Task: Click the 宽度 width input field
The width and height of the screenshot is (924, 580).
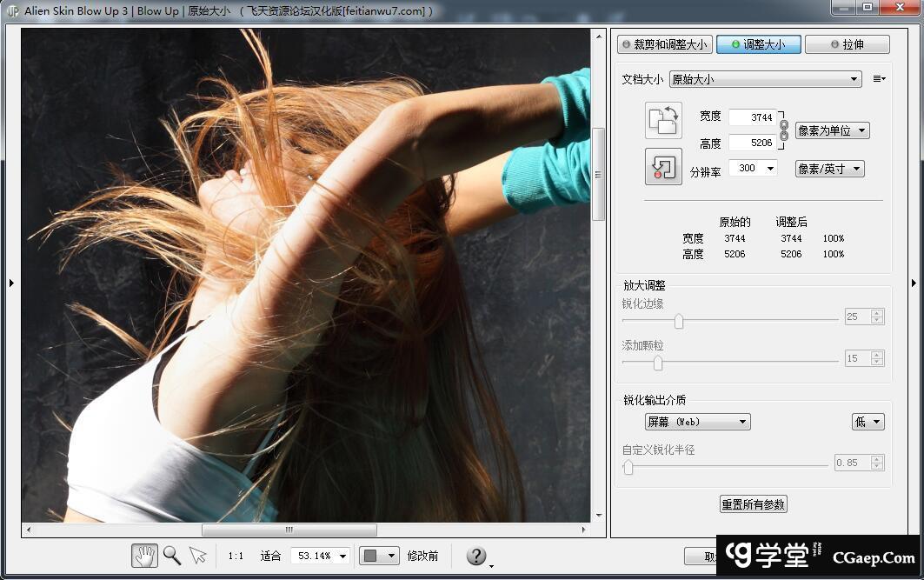Action: [x=752, y=117]
